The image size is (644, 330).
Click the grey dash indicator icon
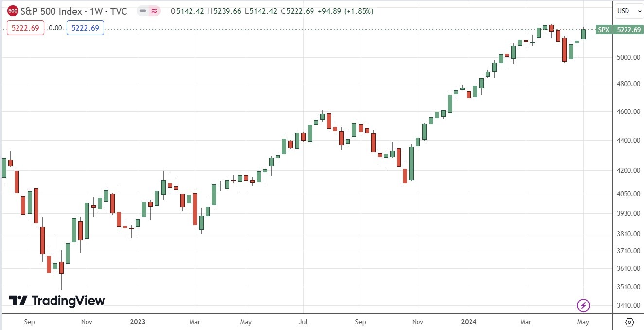coord(142,10)
